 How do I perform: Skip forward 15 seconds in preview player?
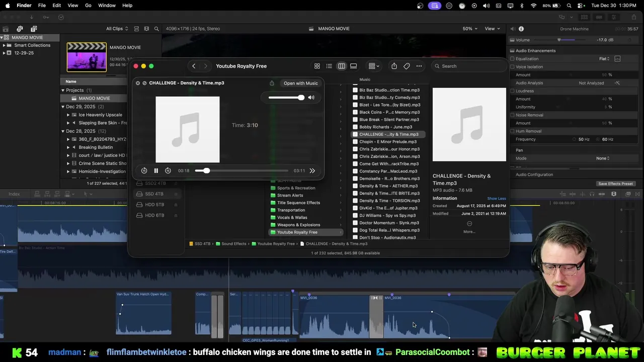(168, 171)
